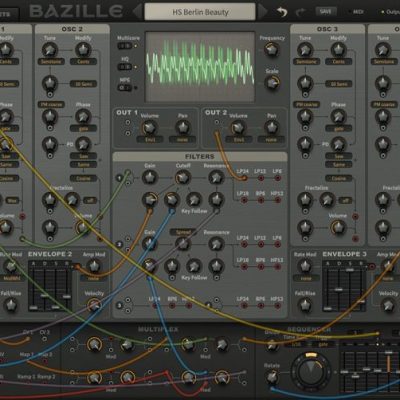The height and width of the screenshot is (400, 400).
Task: Click the sequencer Rotate knob
Action: [272, 377]
